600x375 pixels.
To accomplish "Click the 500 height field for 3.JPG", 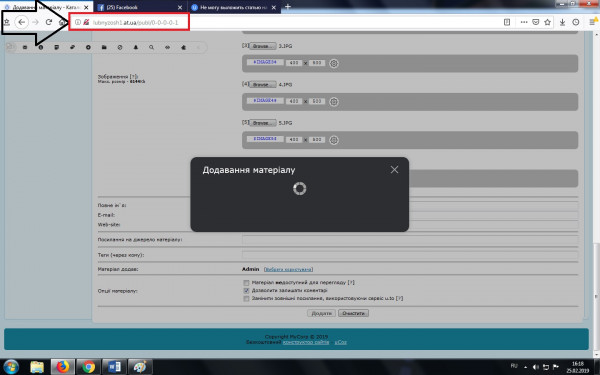I will pos(317,63).
